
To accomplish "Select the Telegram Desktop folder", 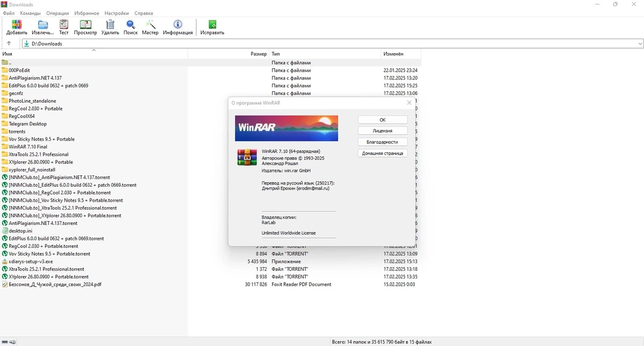I will tap(27, 124).
